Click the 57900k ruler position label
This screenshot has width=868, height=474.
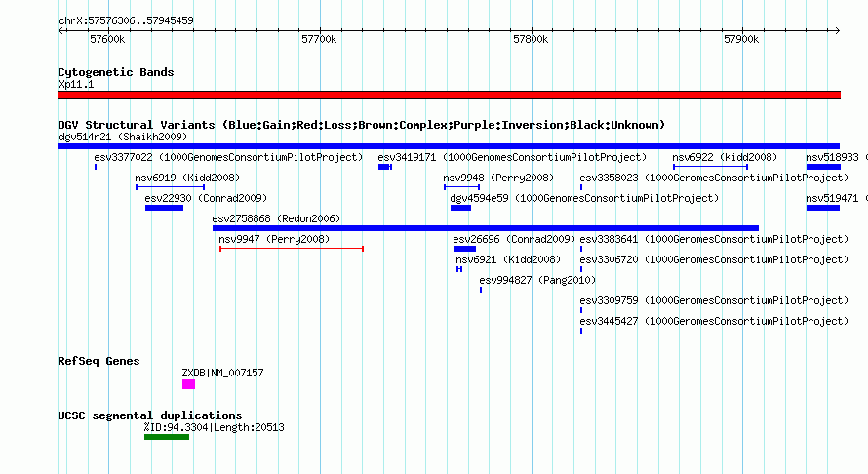[741, 39]
